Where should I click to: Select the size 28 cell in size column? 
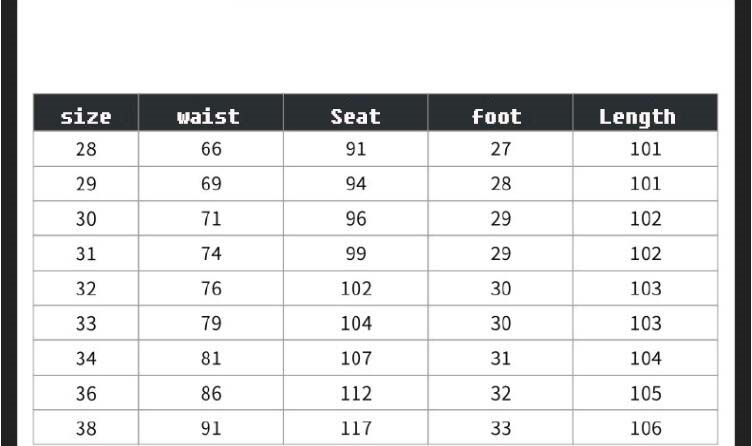86,149
